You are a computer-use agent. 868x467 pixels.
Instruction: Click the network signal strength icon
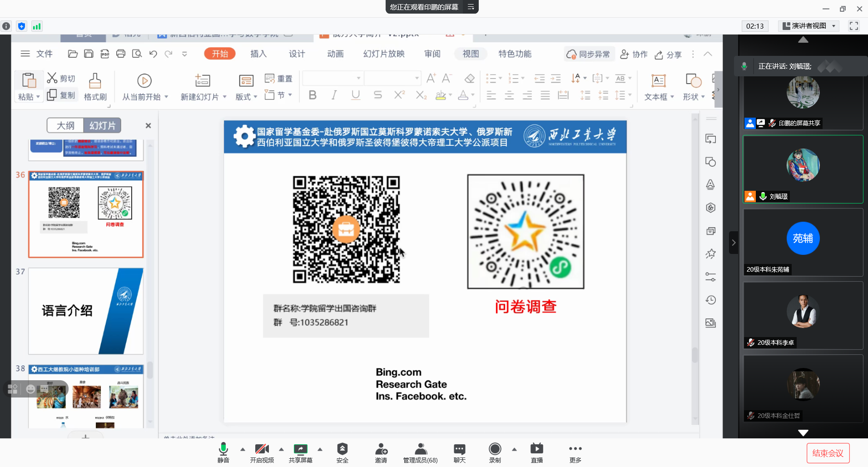pos(37,26)
